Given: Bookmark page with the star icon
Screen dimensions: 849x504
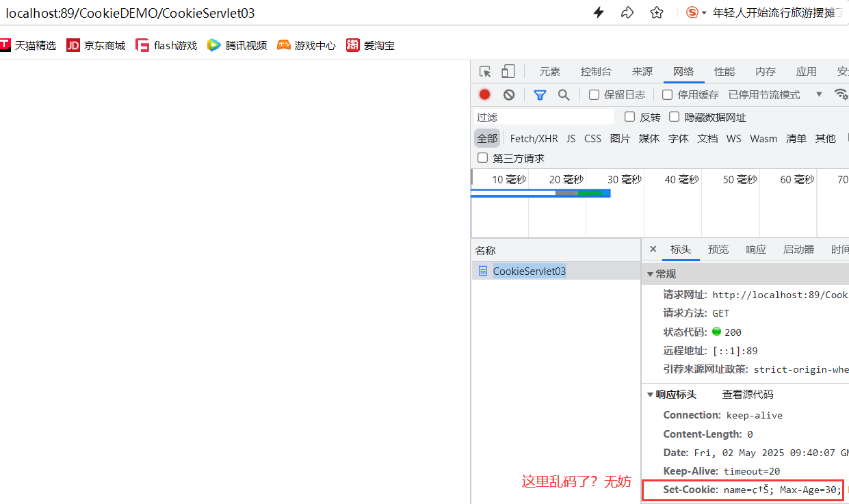Looking at the screenshot, I should pyautogui.click(x=657, y=12).
